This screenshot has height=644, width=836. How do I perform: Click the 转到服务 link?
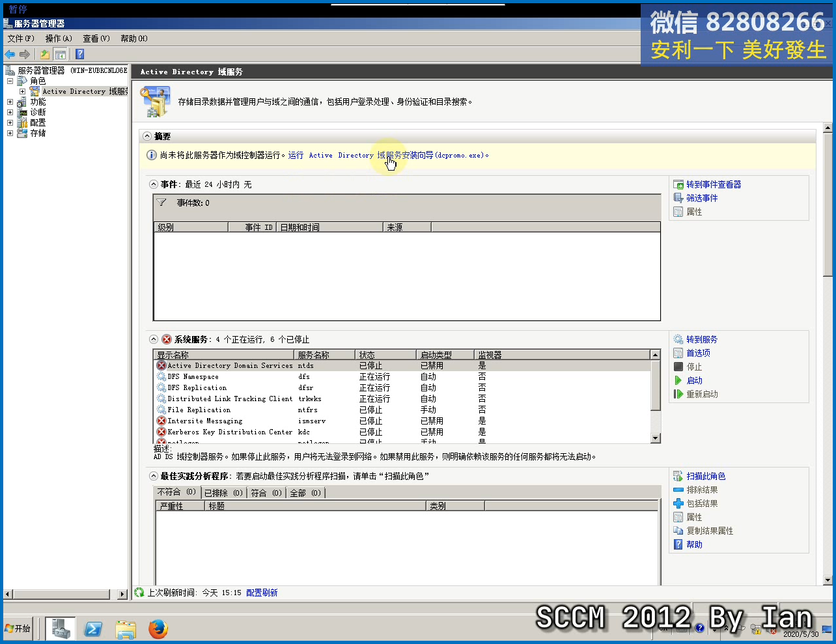(702, 339)
